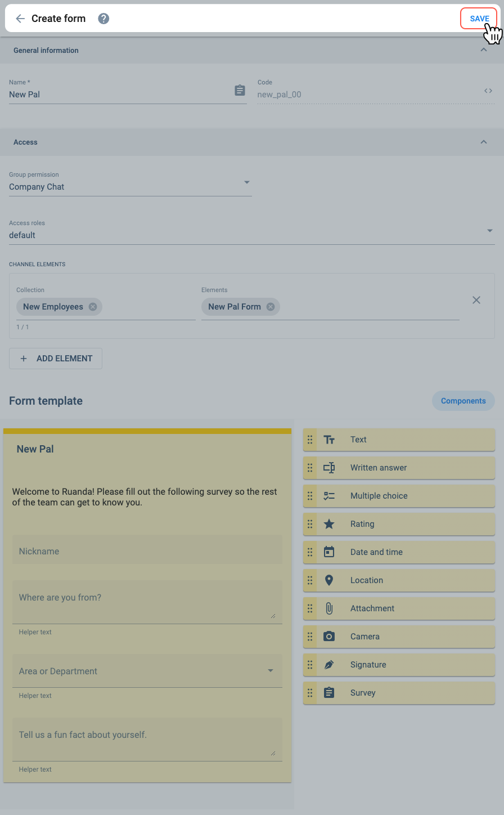Open the Access roles dropdown
This screenshot has height=815, width=504.
click(252, 231)
